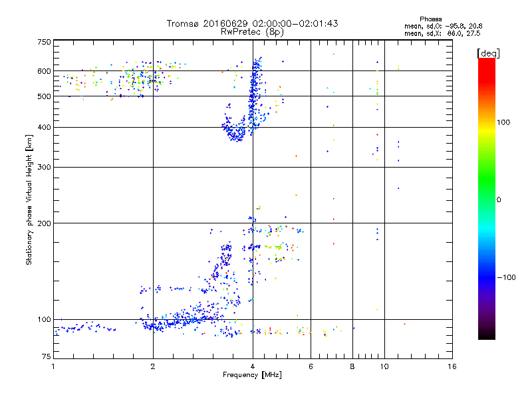Image resolution: width=532 pixels, height=399 pixels.
Task: Click the '4' MHz frequency tick label
Action: click(x=253, y=366)
